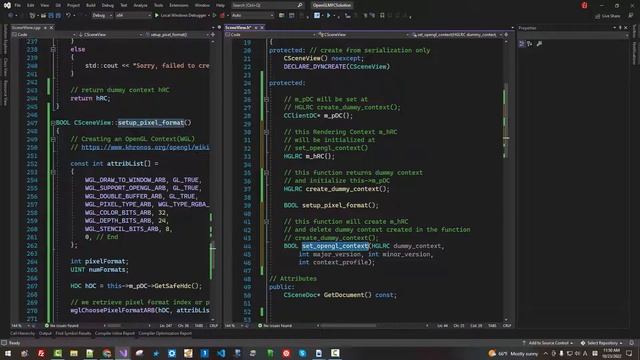The height and width of the screenshot is (360, 640).
Task: Open the khronos.org OpenGL wiki link
Action: tap(145, 147)
